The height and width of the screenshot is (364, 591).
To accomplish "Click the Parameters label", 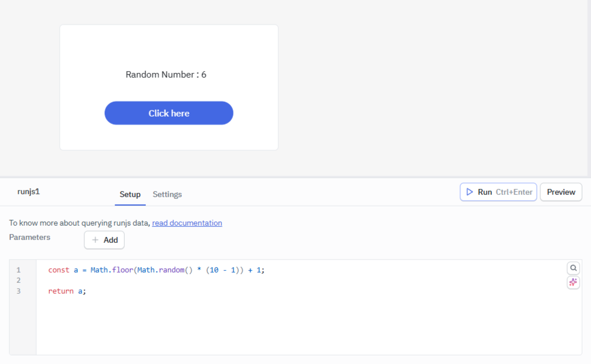I will 29,237.
